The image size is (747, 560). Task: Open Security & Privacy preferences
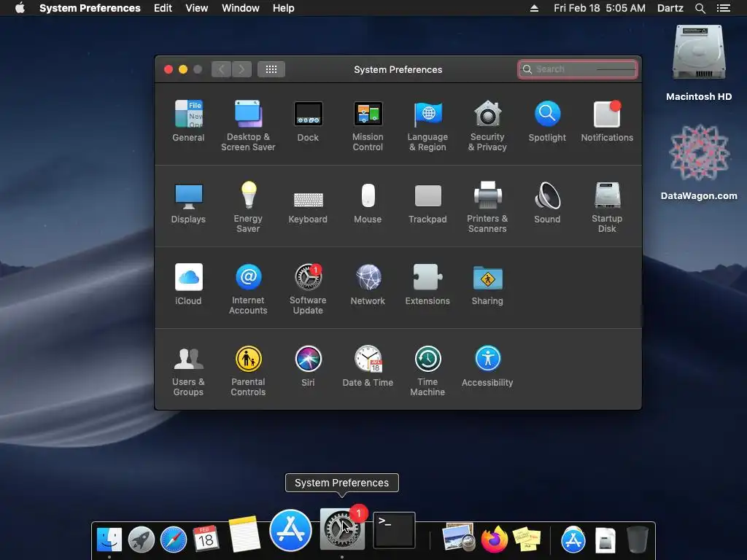(487, 125)
